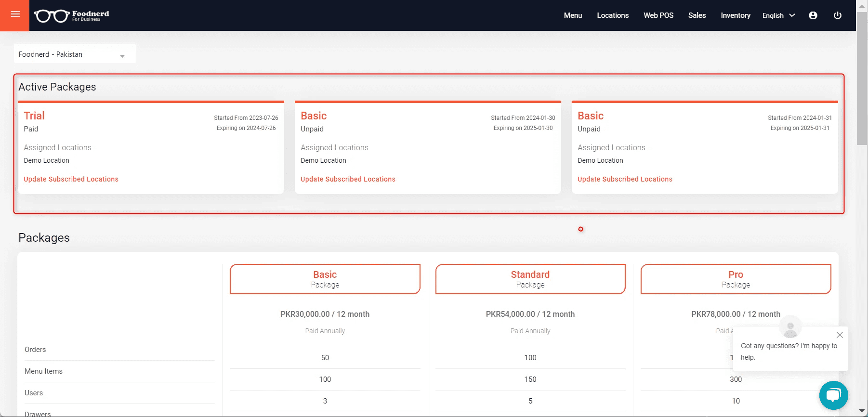This screenshot has height=417, width=868.
Task: Click the Foodnerd for Business logo
Action: point(72,16)
